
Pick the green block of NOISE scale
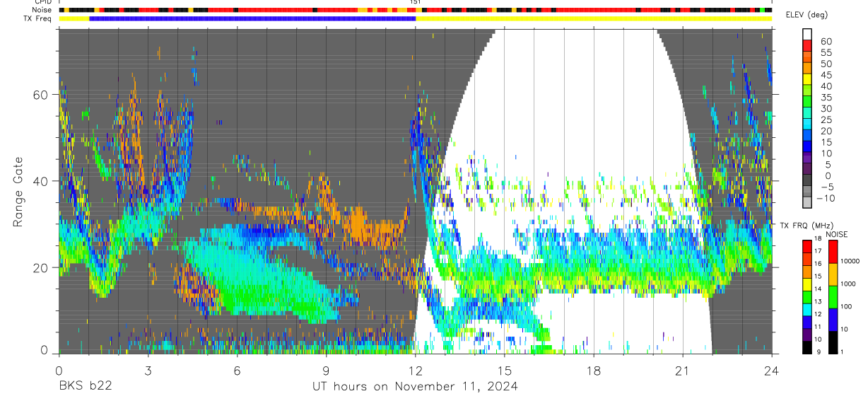pyautogui.click(x=832, y=296)
